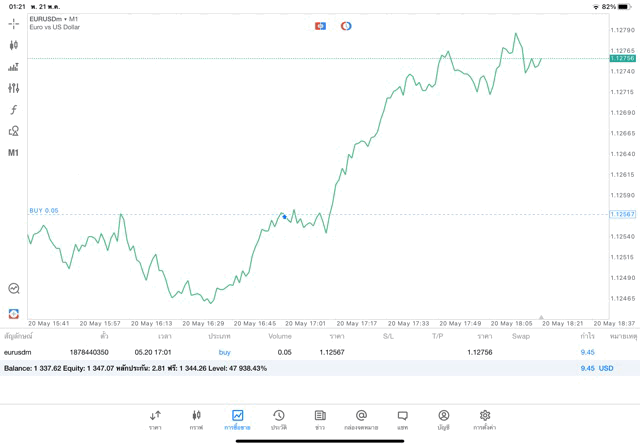Screen dimensions: 640x447
Task: Open the one-click trading panel icon
Action: pos(320,26)
